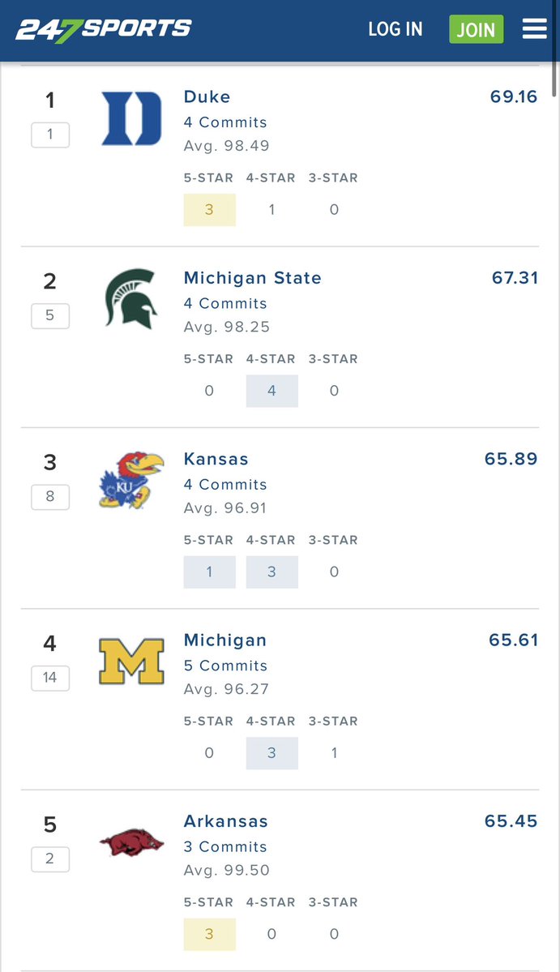This screenshot has width=560, height=972.
Task: Open Michigan's 5 Commits link
Action: 225,665
